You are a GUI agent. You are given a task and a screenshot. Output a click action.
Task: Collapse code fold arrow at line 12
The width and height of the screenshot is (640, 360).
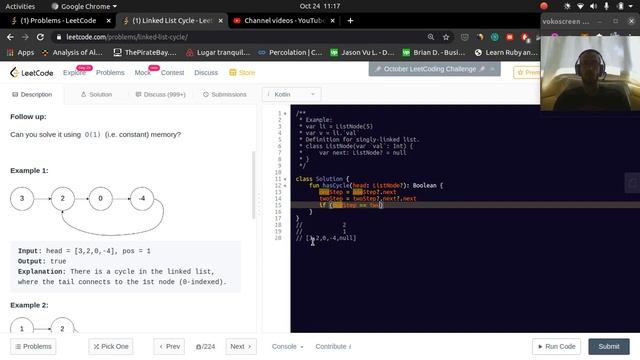(285, 186)
